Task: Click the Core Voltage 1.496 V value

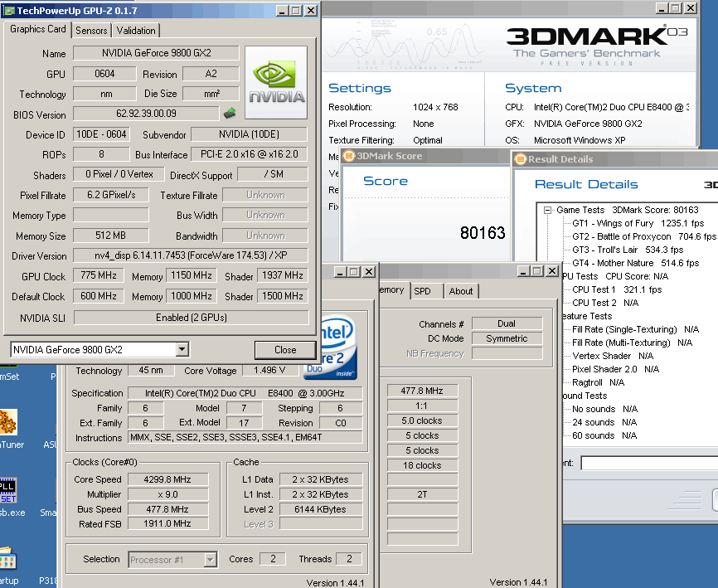Action: click(269, 370)
